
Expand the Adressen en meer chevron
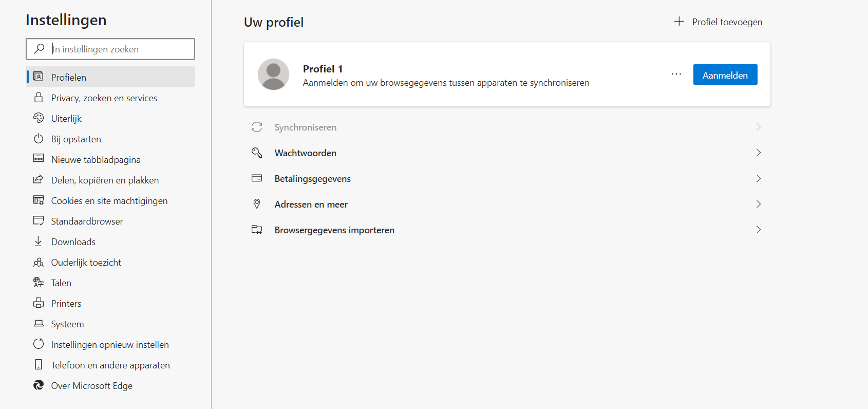(x=758, y=204)
